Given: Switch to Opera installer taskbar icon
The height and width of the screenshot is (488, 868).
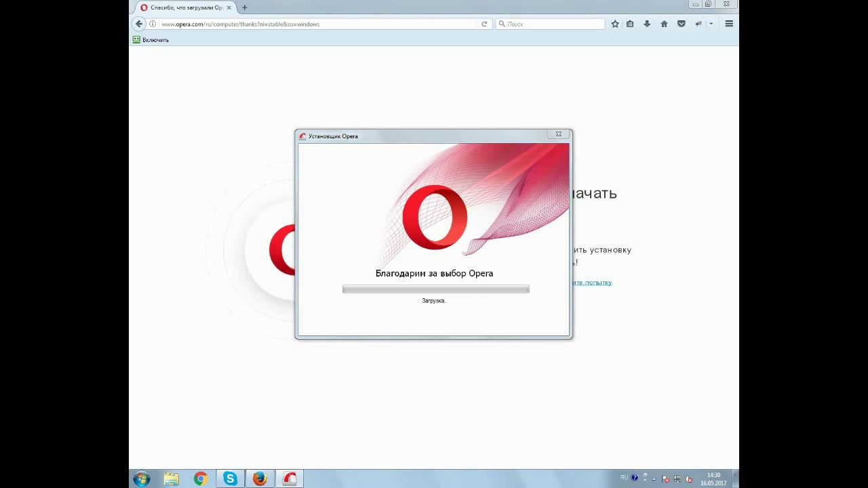Looking at the screenshot, I should (x=290, y=479).
